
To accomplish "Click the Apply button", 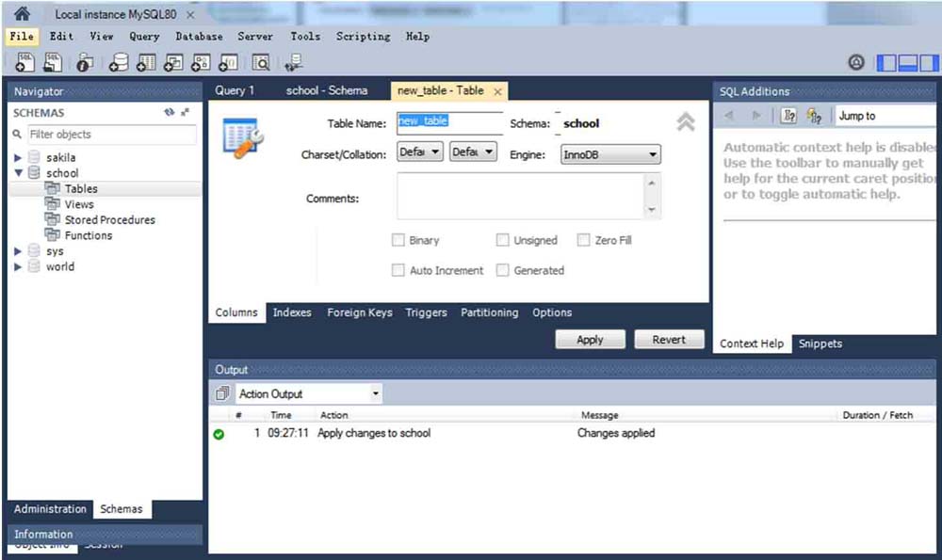I will pos(590,339).
